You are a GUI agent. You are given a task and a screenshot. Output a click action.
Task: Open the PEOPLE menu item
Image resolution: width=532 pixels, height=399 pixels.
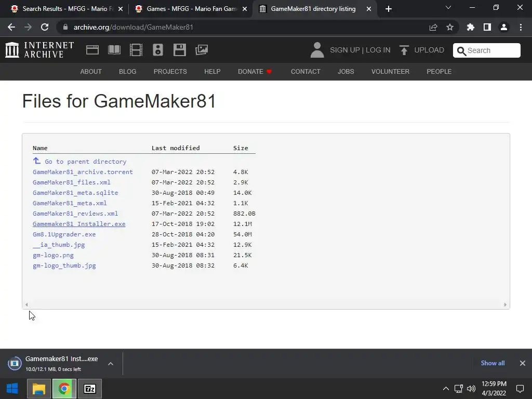point(439,72)
